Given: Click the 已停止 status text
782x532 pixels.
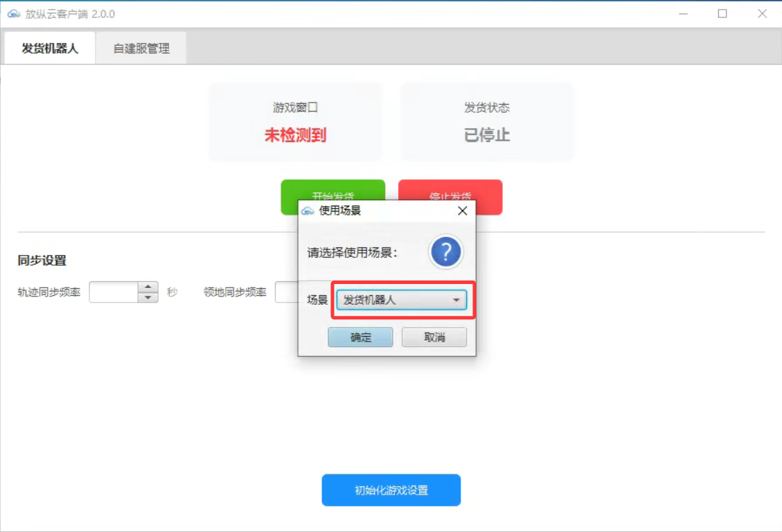Looking at the screenshot, I should click(487, 134).
